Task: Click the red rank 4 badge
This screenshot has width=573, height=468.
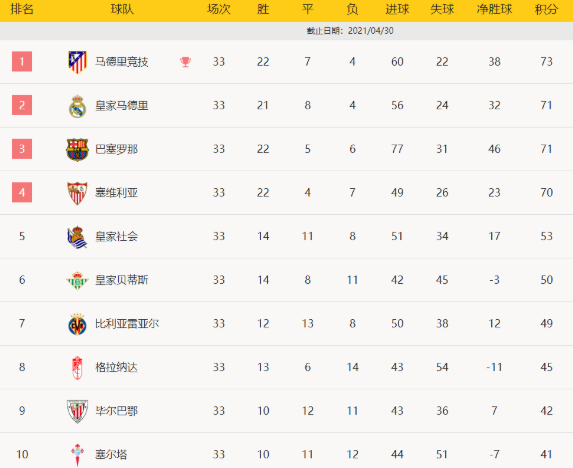Action: [x=22, y=192]
